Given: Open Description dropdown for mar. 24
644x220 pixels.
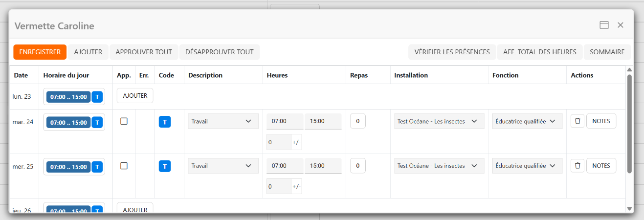Looking at the screenshot, I should click(x=223, y=121).
